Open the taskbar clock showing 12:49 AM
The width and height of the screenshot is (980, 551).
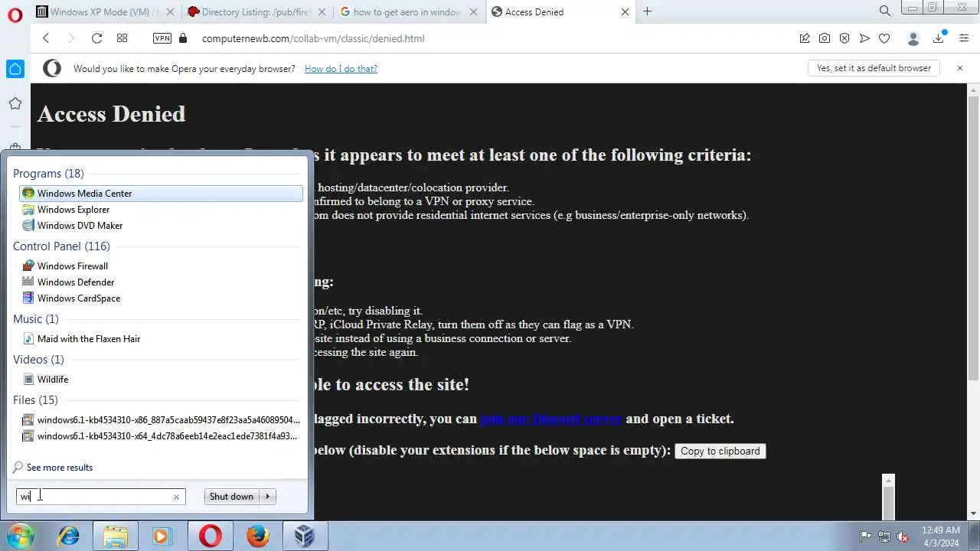(x=940, y=536)
